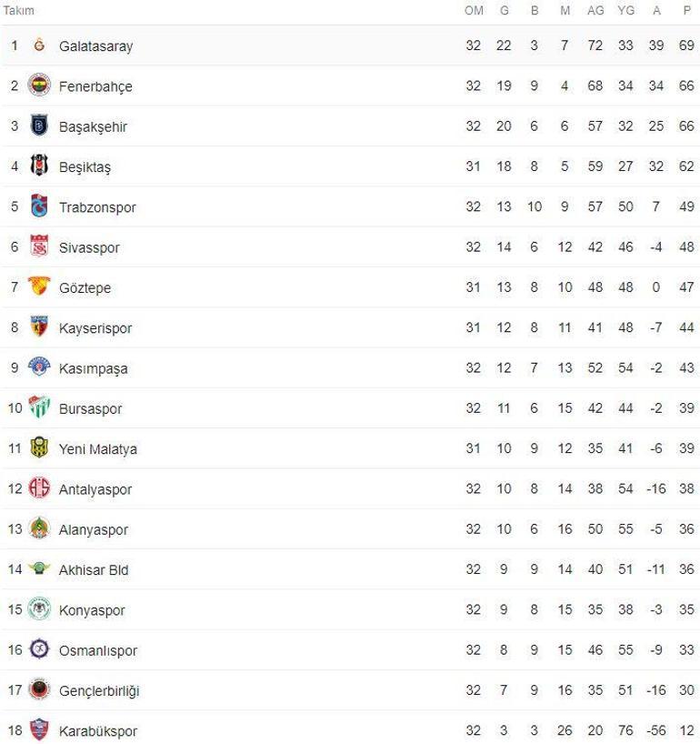
Task: Click the Fenerbahçe club crest
Action: [x=38, y=86]
